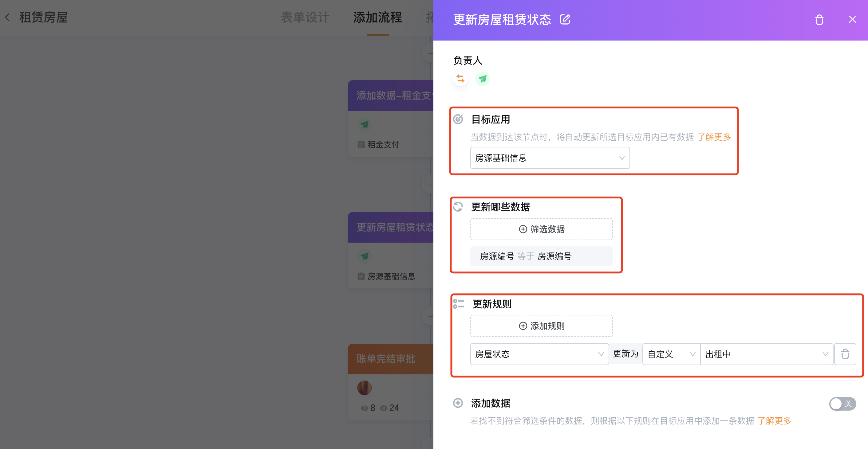The width and height of the screenshot is (868, 449).
Task: Click form icon beside 租金支付
Action: (x=361, y=145)
